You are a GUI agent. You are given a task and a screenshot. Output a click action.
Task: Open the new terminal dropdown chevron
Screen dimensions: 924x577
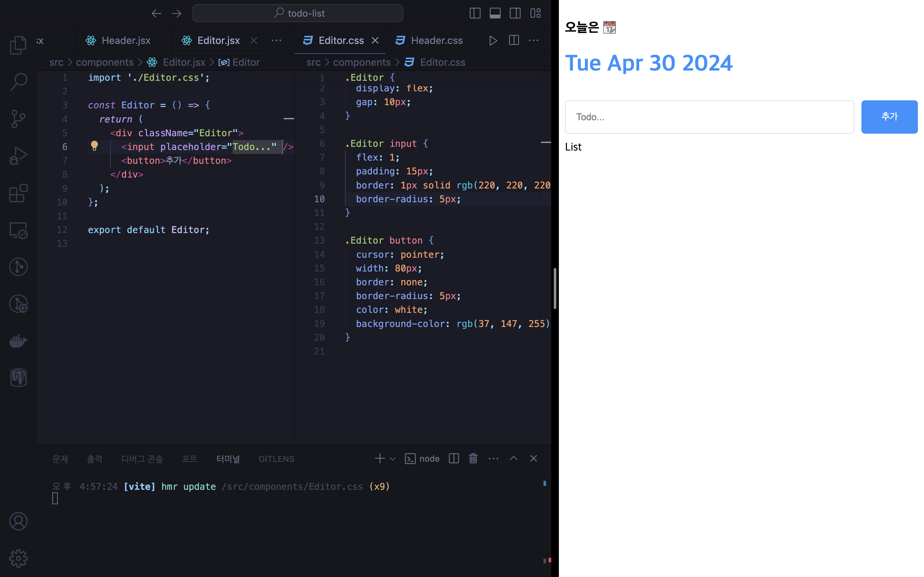392,459
